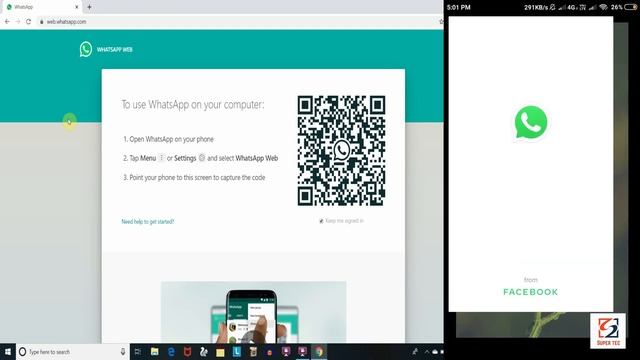Close the WhatsApp browser tab

click(x=76, y=7)
